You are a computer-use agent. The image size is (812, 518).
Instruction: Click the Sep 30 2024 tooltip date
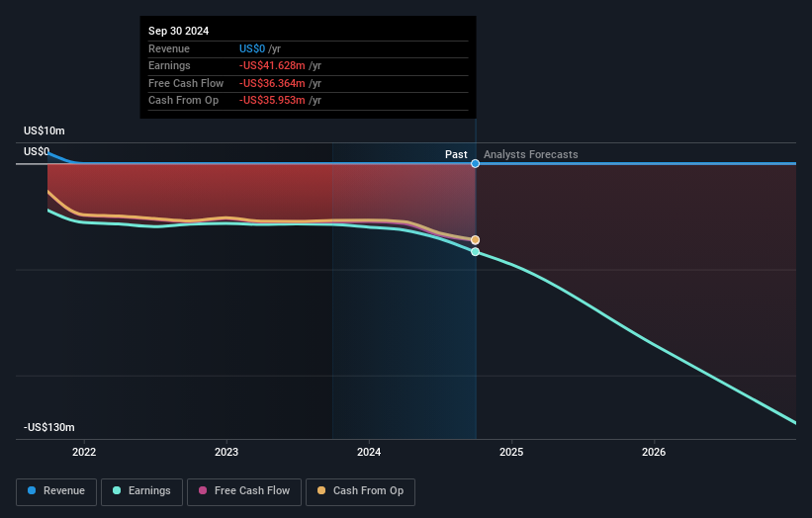point(179,31)
